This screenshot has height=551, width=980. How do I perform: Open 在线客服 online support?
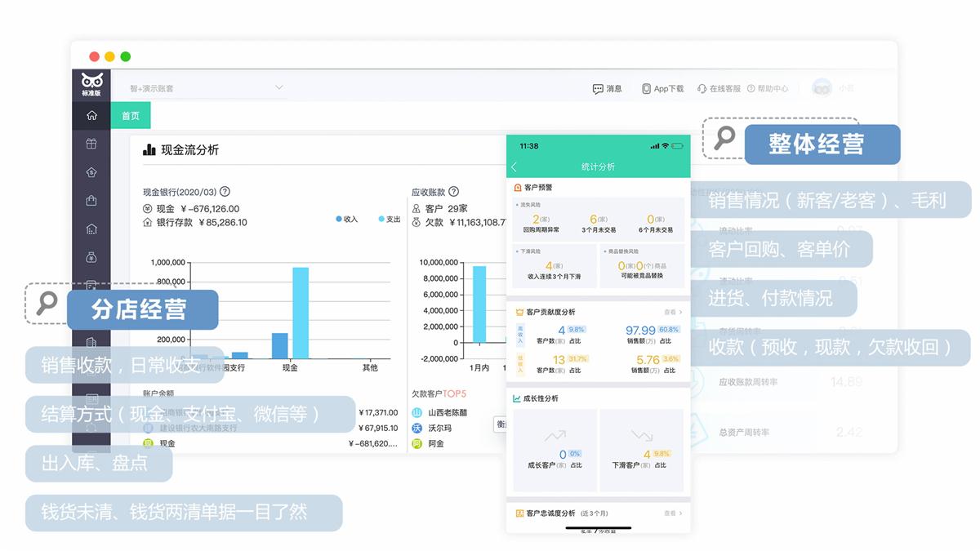pyautogui.click(x=719, y=88)
